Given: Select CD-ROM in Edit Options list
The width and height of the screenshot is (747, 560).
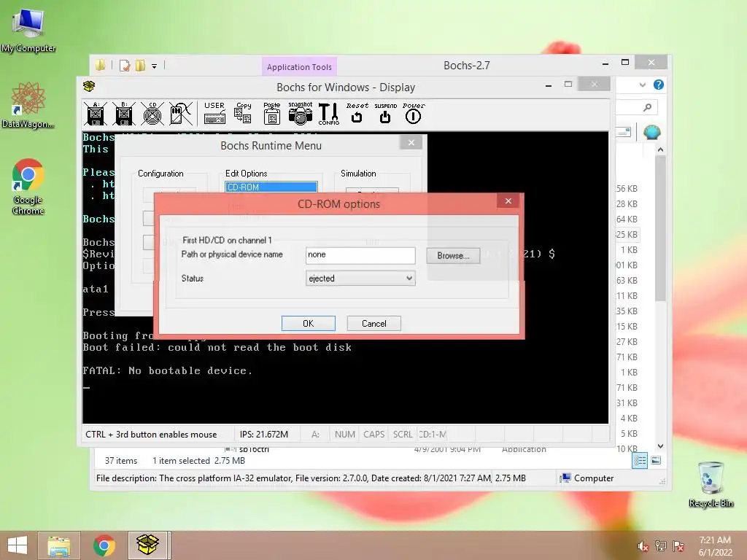Looking at the screenshot, I should tap(271, 187).
